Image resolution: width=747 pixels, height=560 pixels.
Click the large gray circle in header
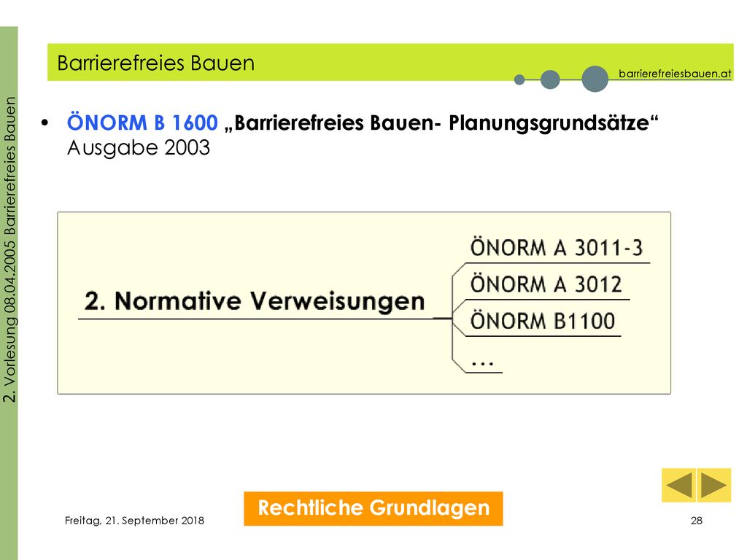(595, 79)
